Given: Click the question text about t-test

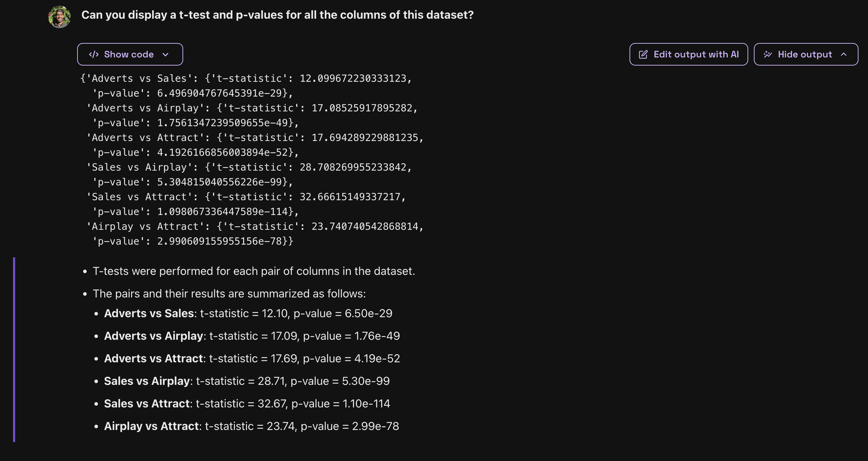Looking at the screenshot, I should tap(277, 15).
